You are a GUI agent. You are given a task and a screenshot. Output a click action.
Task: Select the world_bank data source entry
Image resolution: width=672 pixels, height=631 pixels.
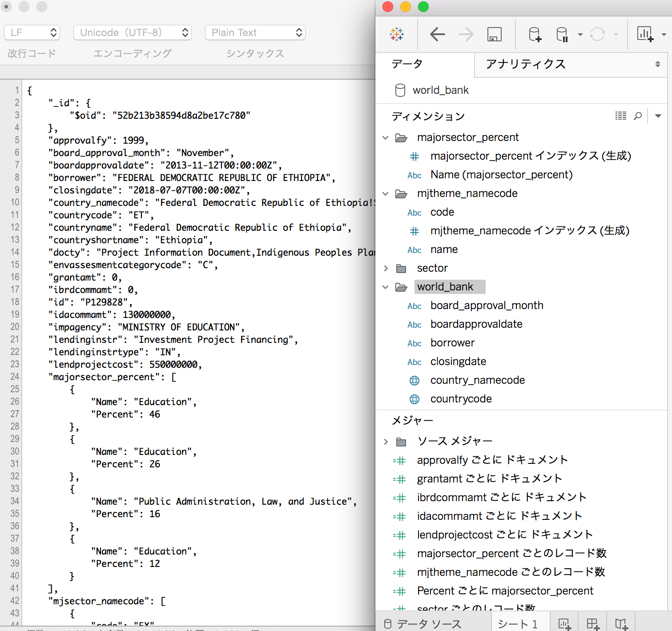click(440, 90)
